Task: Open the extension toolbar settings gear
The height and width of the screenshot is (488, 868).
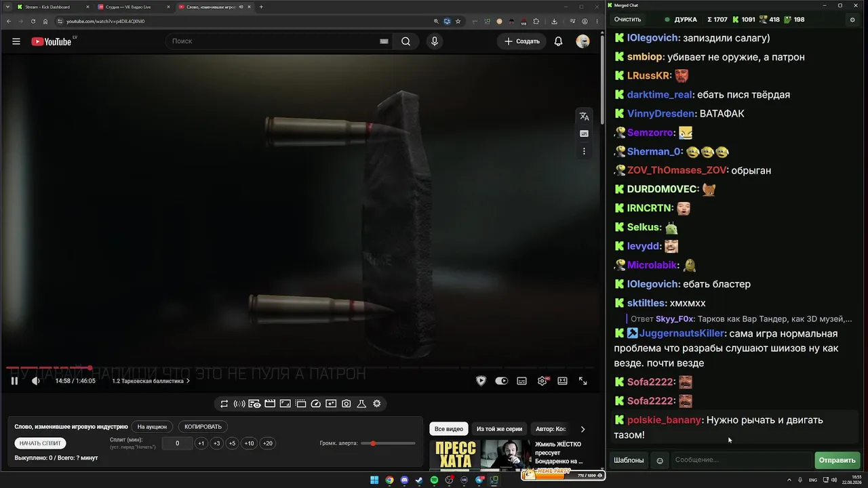Action: 377,404
